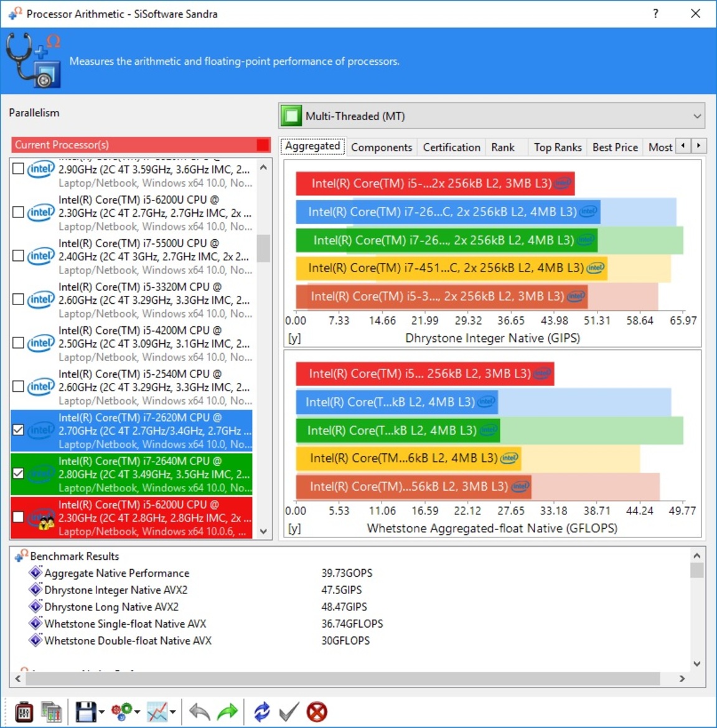Uncheck the i7-2620M processor checkbox
The width and height of the screenshot is (717, 728).
(18, 430)
